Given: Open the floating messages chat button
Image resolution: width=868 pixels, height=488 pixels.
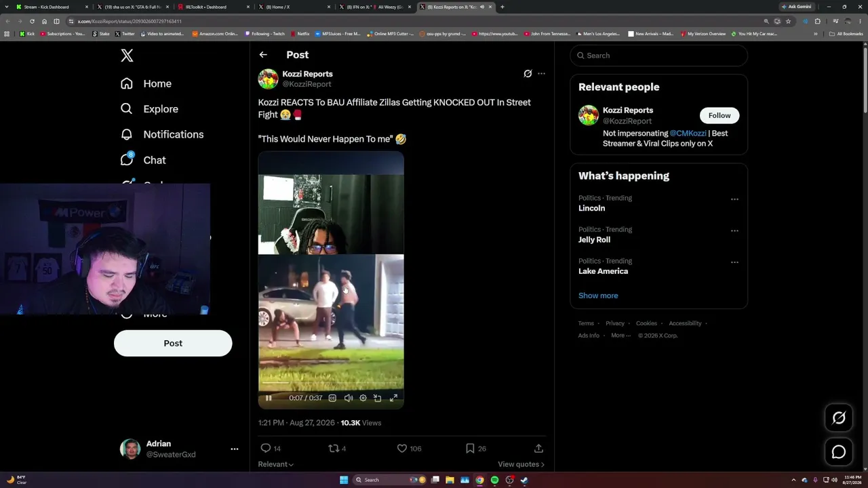Looking at the screenshot, I should click(x=839, y=452).
